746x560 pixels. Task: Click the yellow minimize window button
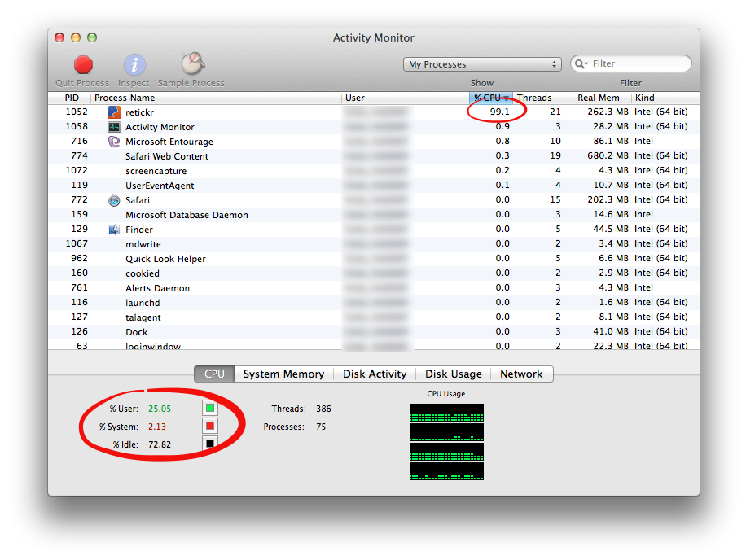point(76,37)
